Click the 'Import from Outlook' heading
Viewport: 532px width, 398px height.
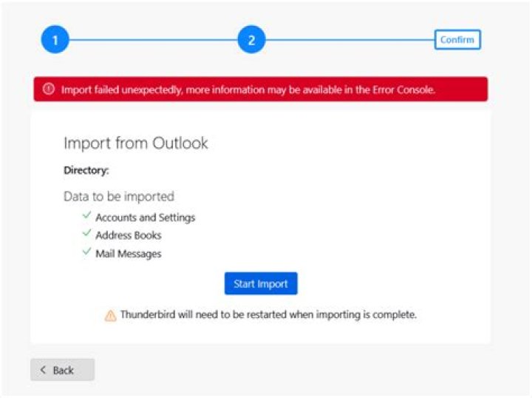[x=136, y=144]
